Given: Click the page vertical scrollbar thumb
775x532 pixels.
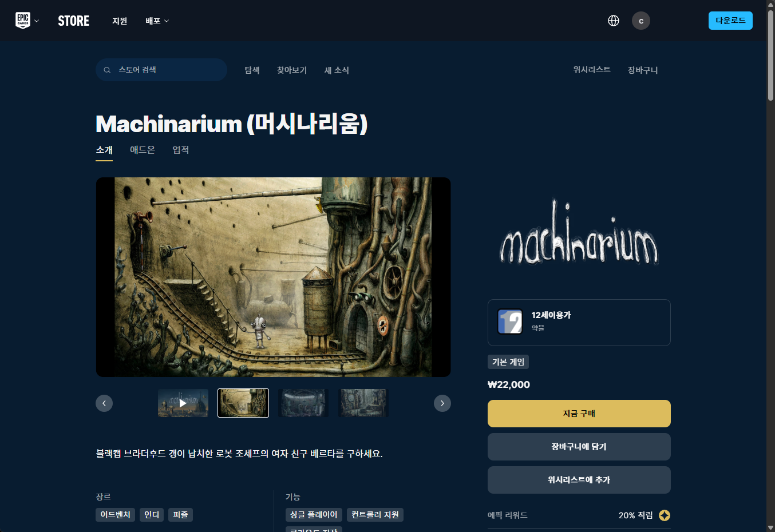Looking at the screenshot, I should [770, 55].
